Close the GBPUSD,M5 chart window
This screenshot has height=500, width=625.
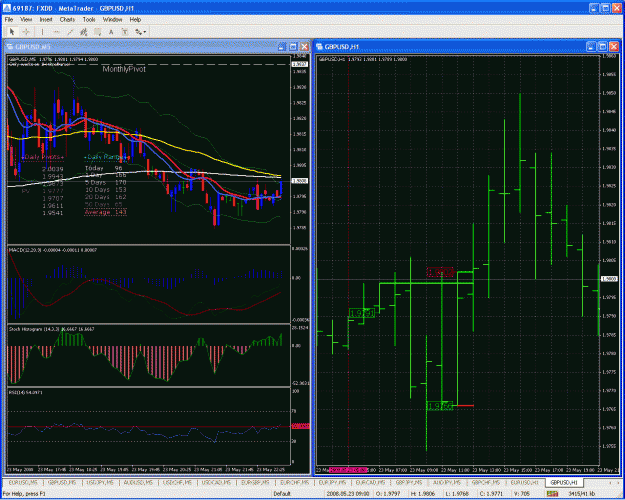point(305,47)
